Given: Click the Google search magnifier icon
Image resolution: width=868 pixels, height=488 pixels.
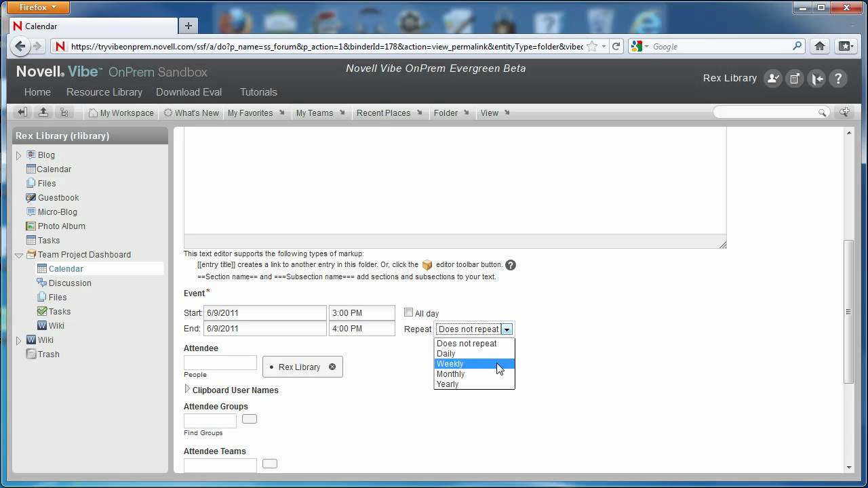Looking at the screenshot, I should coord(797,46).
